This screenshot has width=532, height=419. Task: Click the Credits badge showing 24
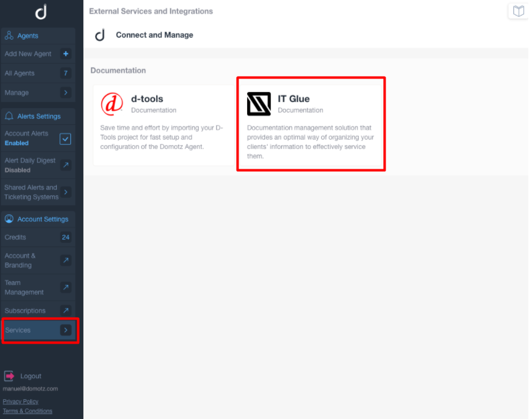coord(65,237)
